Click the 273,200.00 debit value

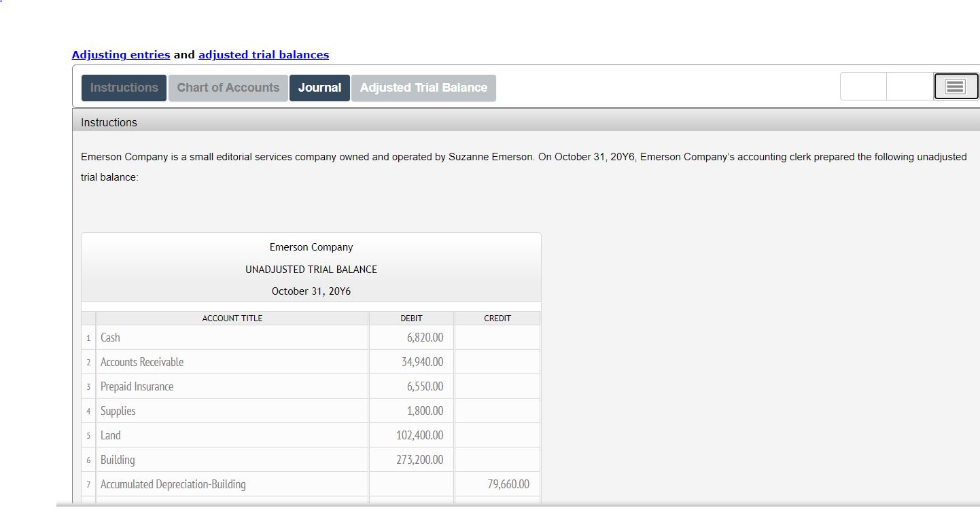[x=419, y=460]
